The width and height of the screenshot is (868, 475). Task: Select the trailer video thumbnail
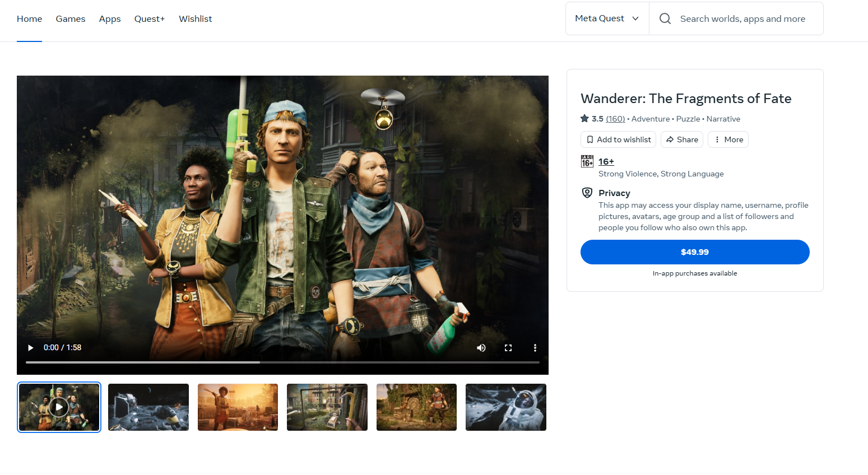coord(59,407)
